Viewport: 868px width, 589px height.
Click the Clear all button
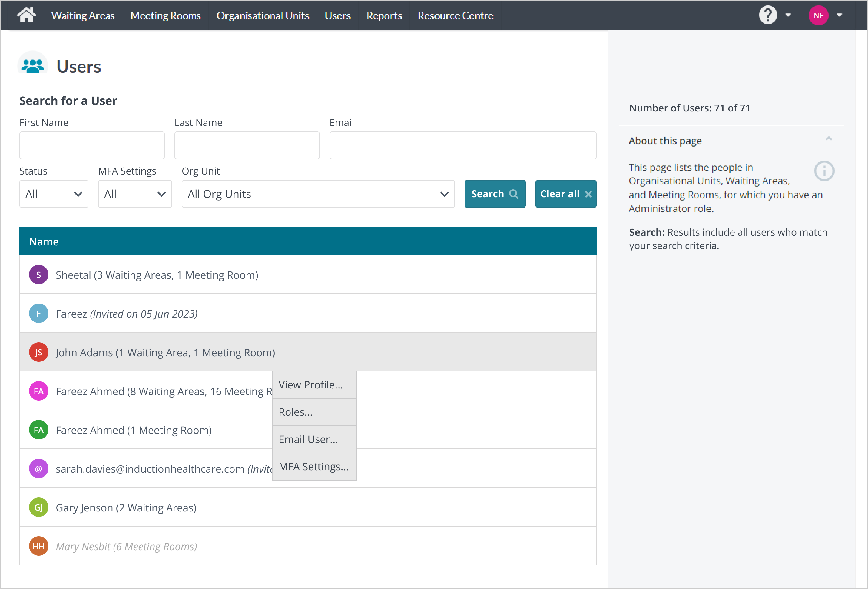565,194
